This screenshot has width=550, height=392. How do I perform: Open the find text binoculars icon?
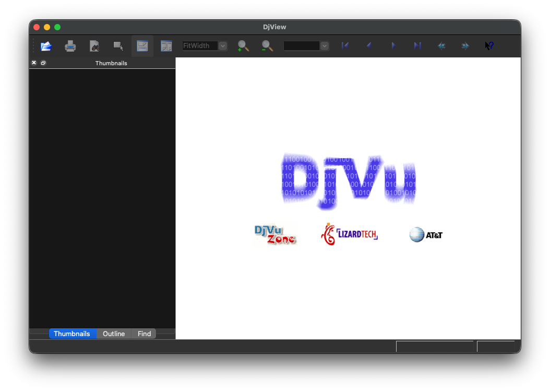click(x=94, y=46)
